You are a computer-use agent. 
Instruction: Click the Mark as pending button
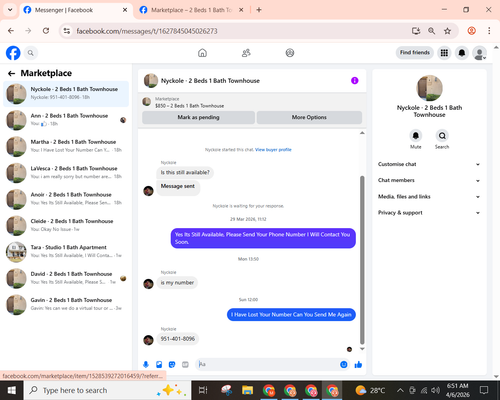198,117
